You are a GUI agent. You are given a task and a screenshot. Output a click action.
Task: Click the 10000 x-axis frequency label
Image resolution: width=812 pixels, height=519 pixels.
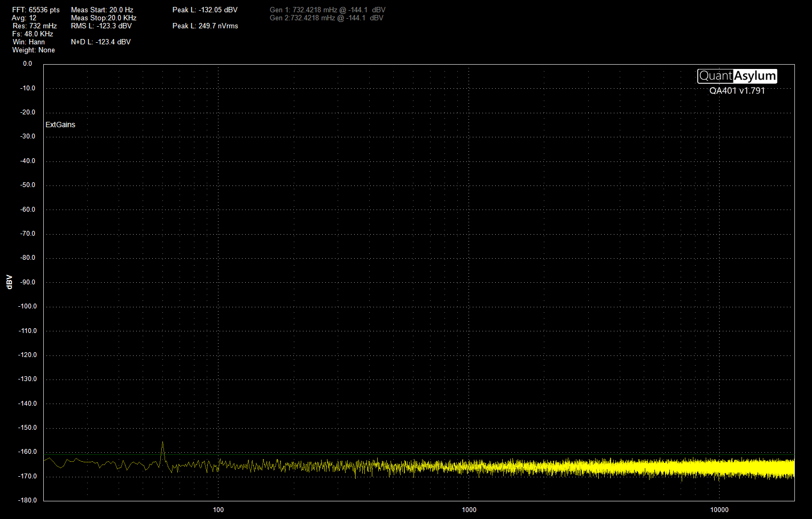[720, 510]
